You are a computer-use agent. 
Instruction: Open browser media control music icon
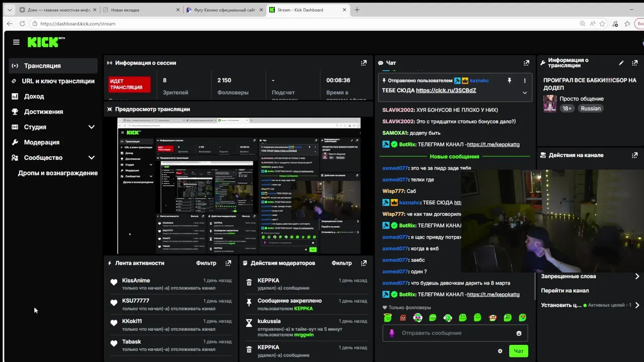pyautogui.click(x=615, y=24)
